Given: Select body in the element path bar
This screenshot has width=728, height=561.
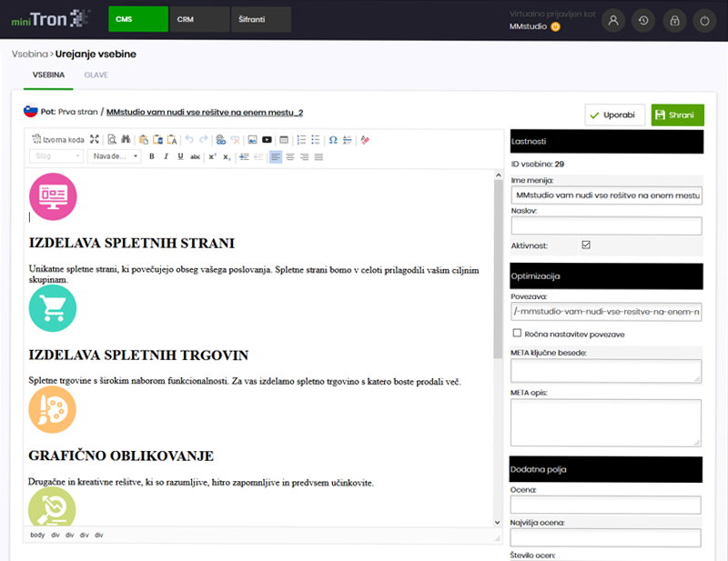Looking at the screenshot, I should pos(37,535).
